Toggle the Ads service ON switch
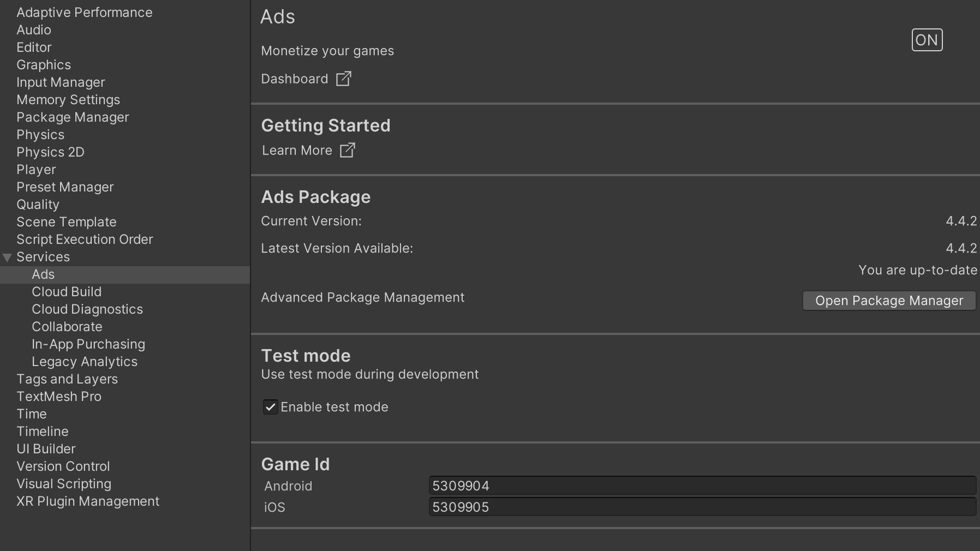This screenshot has width=980, height=551. [927, 39]
